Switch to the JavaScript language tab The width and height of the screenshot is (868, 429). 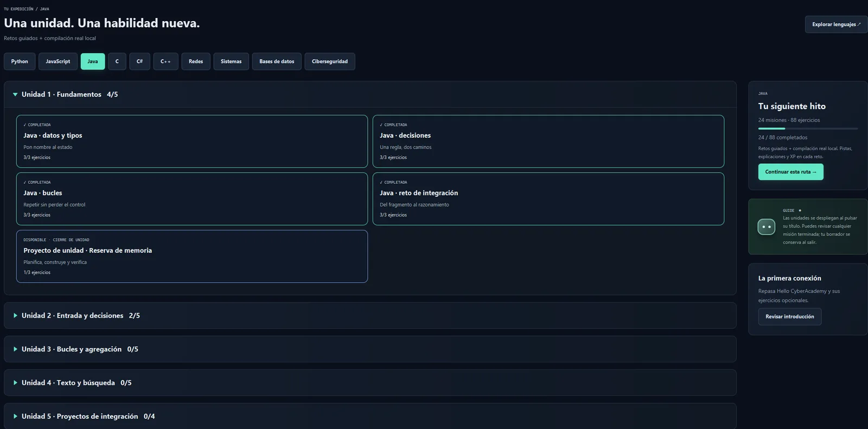point(58,61)
